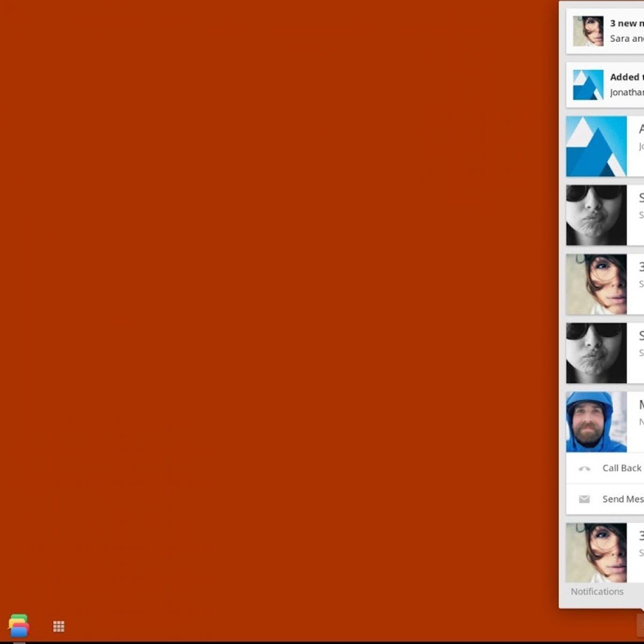Click the small avatar in the 3 new messages notification
The image size is (644, 644).
588,31
